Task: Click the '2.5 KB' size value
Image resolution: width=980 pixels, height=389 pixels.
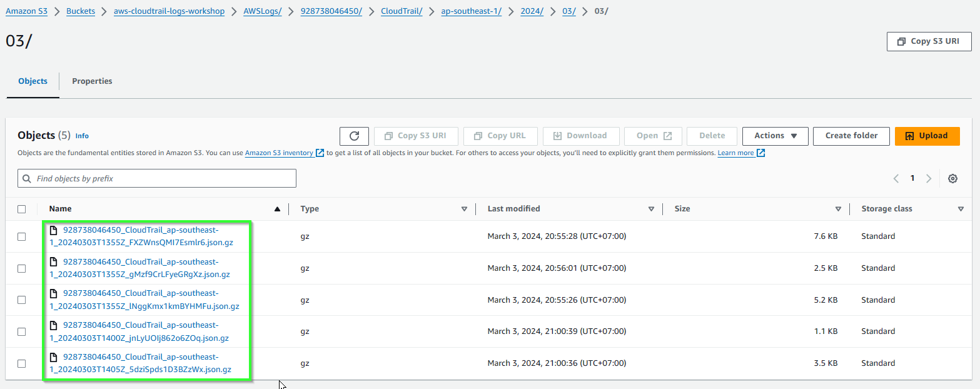Action: (826, 268)
